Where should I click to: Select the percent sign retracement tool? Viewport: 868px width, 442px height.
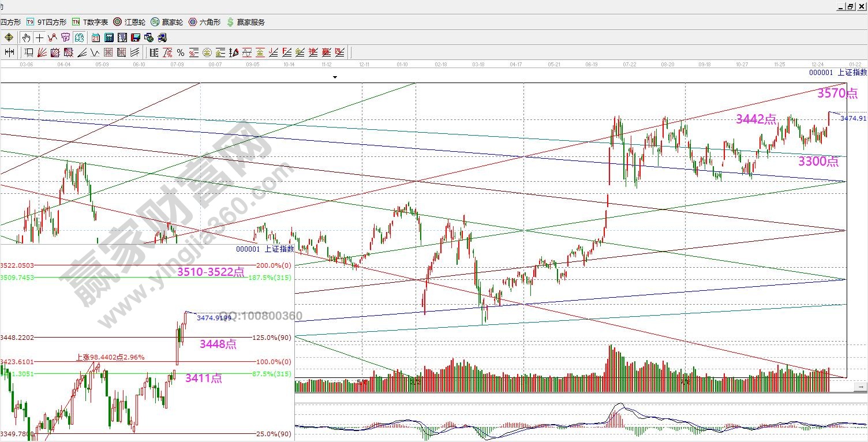tap(180, 53)
